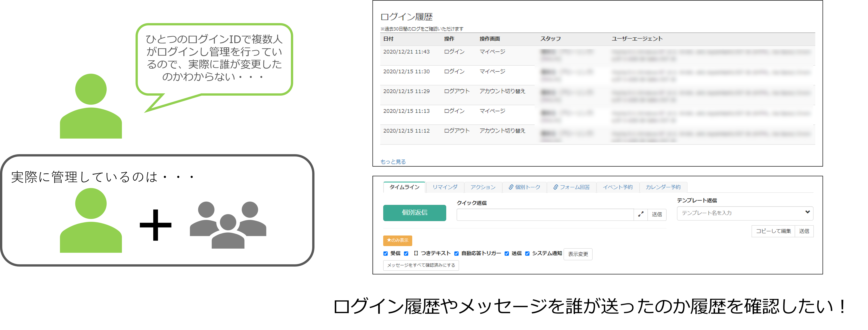Click マイページ in the 11:43 row
The height and width of the screenshot is (330, 868).
pos(492,52)
